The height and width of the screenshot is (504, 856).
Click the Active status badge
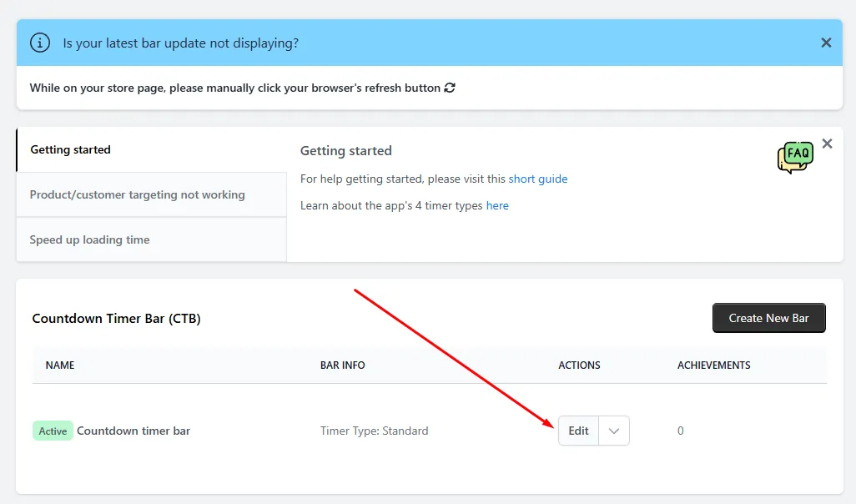[x=53, y=431]
